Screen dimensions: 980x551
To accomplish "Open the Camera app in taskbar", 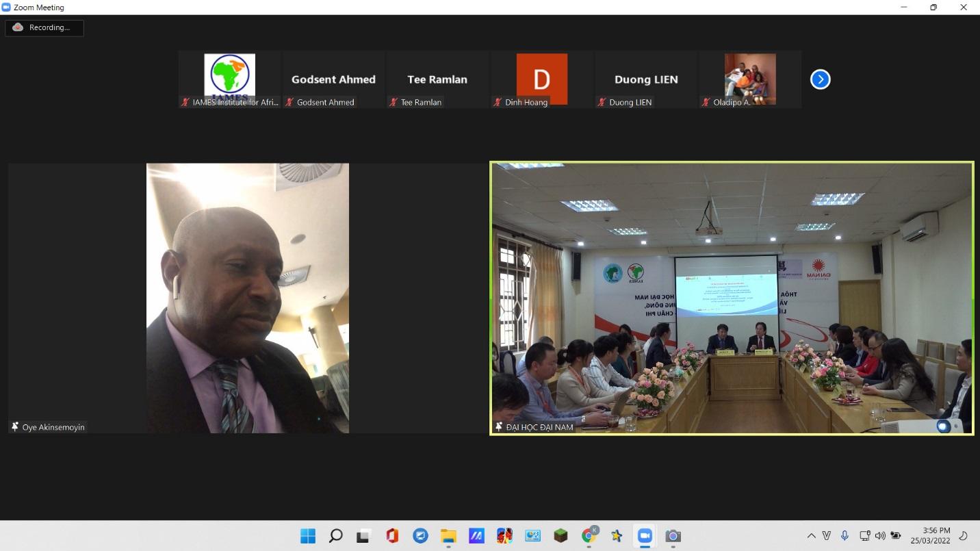I will 673,536.
